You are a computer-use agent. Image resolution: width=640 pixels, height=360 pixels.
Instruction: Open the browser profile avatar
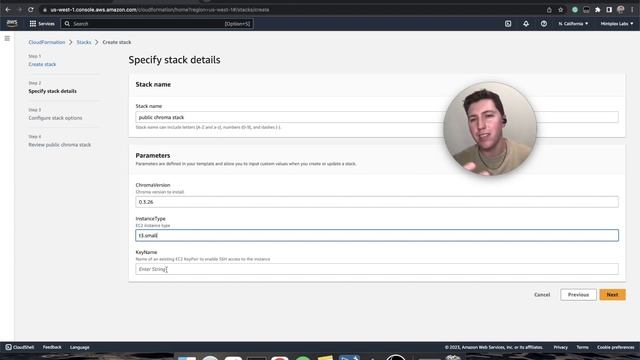point(620,9)
